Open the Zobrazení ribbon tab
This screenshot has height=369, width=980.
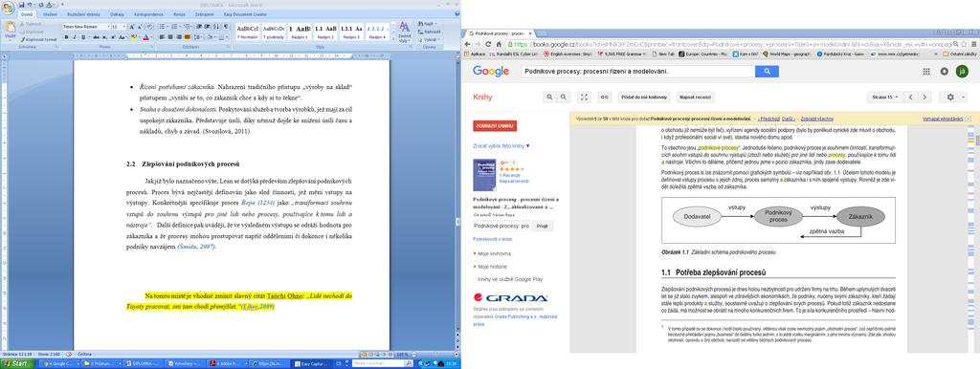[205, 14]
